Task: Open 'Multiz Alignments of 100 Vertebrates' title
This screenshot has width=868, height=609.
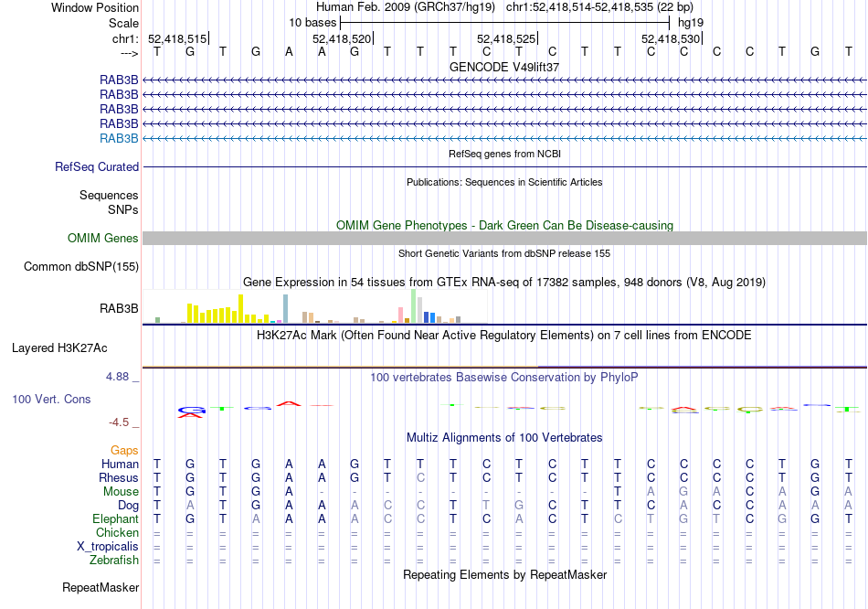Action: (x=504, y=438)
